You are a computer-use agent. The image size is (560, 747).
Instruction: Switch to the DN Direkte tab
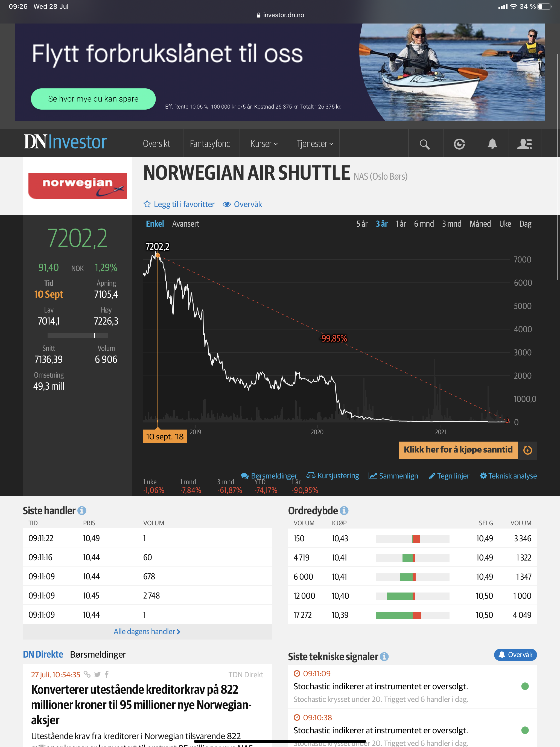(x=43, y=655)
